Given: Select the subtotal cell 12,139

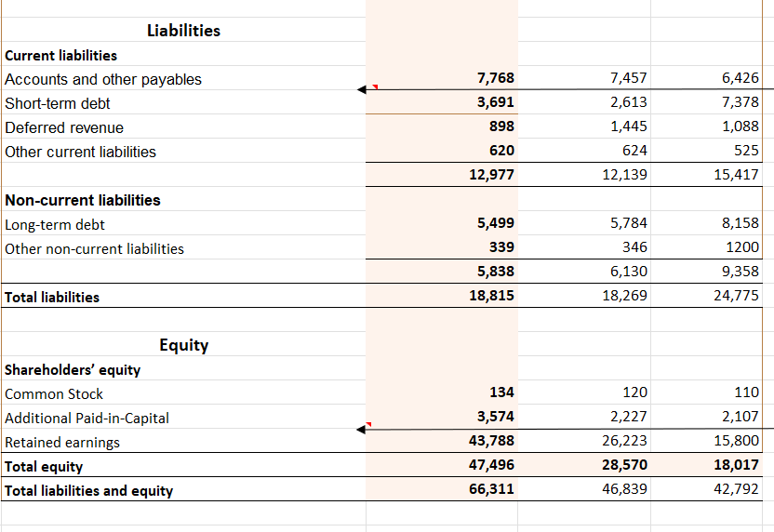Looking at the screenshot, I should (x=584, y=175).
